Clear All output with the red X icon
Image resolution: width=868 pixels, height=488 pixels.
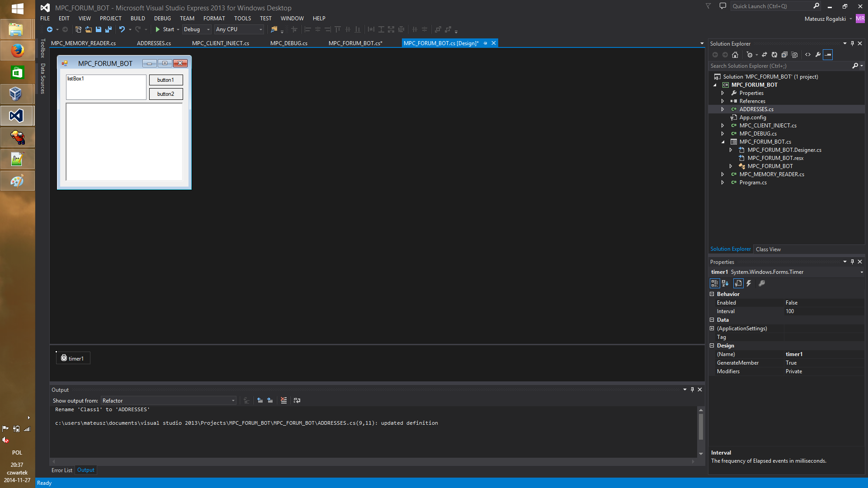[x=283, y=400]
